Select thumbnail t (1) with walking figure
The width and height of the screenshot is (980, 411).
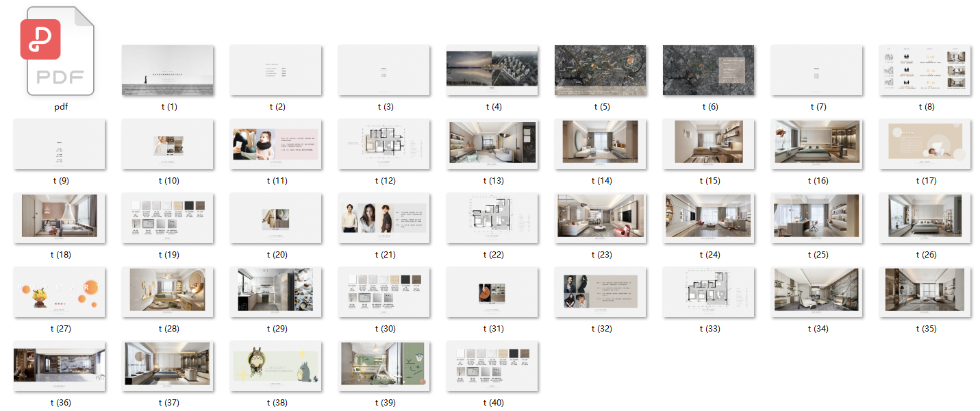pos(167,71)
